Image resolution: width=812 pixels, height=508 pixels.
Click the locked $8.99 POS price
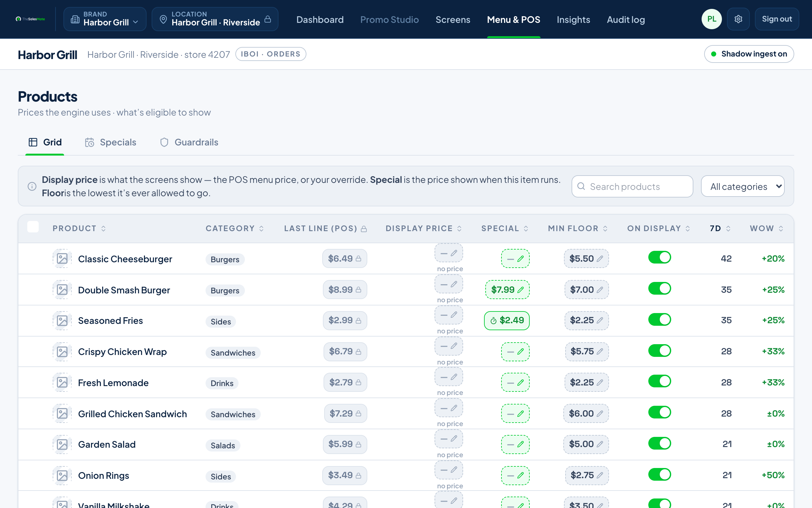pyautogui.click(x=345, y=290)
